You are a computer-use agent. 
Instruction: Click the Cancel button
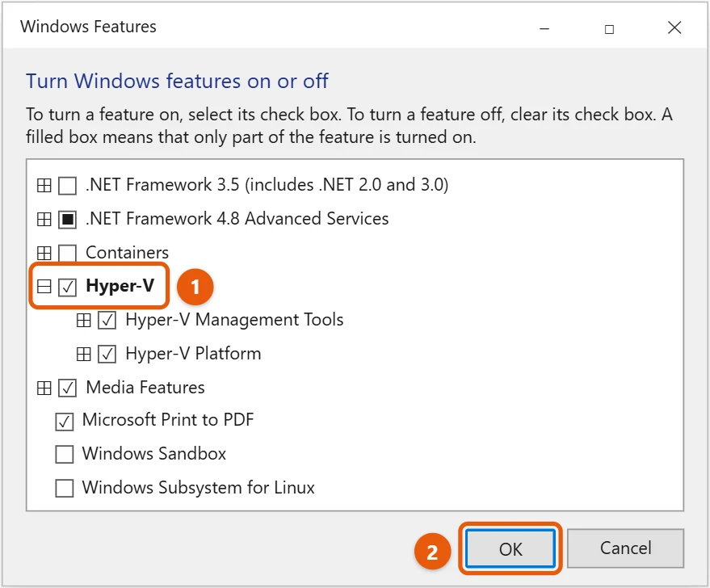tap(625, 548)
